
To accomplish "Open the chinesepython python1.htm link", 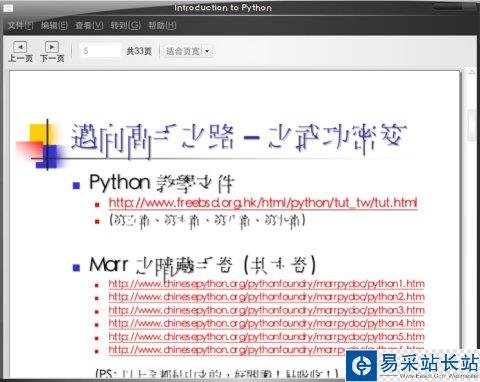I will click(x=266, y=284).
